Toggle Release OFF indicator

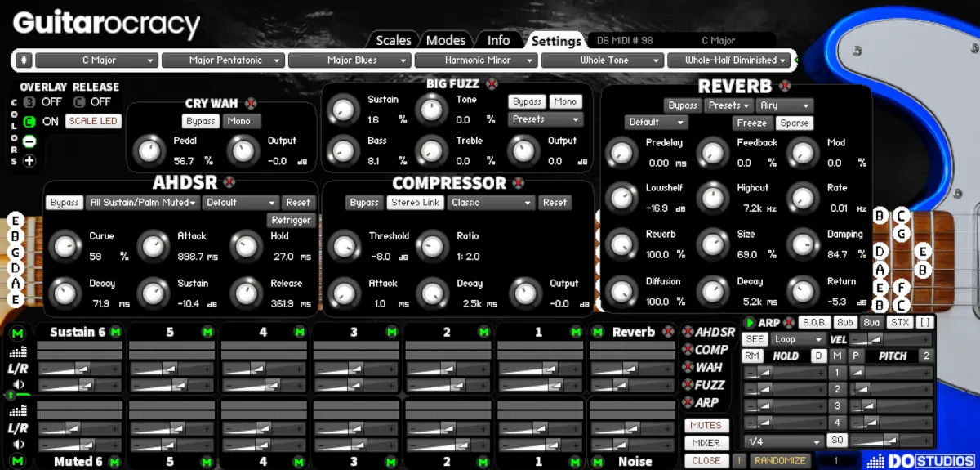[79, 102]
